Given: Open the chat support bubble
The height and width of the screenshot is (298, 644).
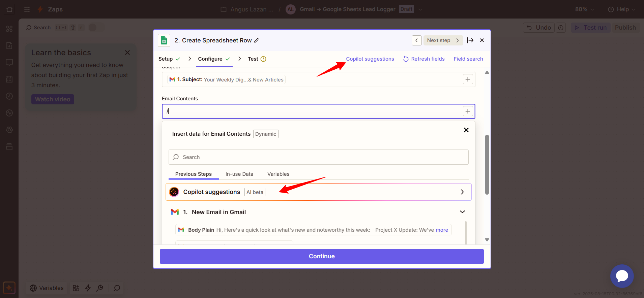Looking at the screenshot, I should [x=622, y=276].
